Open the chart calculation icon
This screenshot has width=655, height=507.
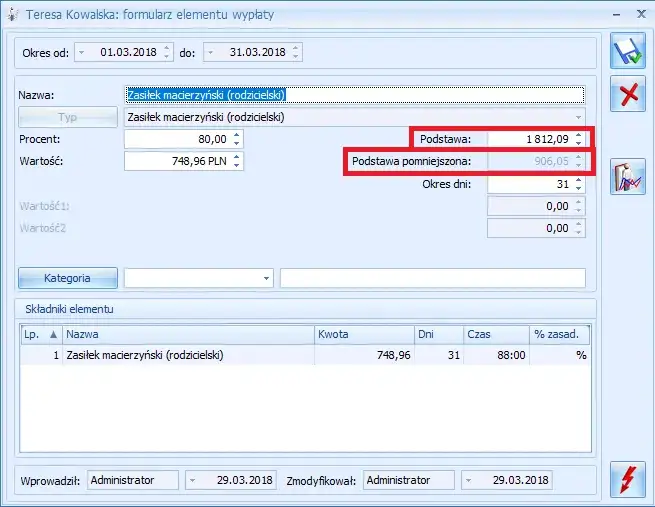pos(628,177)
